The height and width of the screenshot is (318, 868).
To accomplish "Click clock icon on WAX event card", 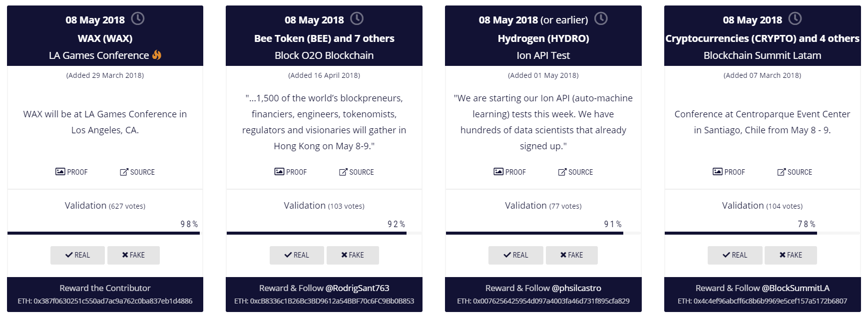I will pyautogui.click(x=137, y=19).
